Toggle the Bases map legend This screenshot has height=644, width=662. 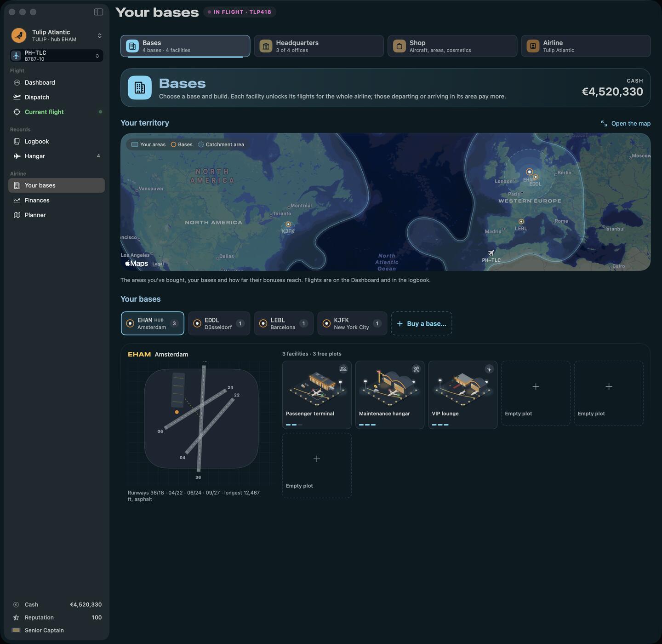pos(182,144)
